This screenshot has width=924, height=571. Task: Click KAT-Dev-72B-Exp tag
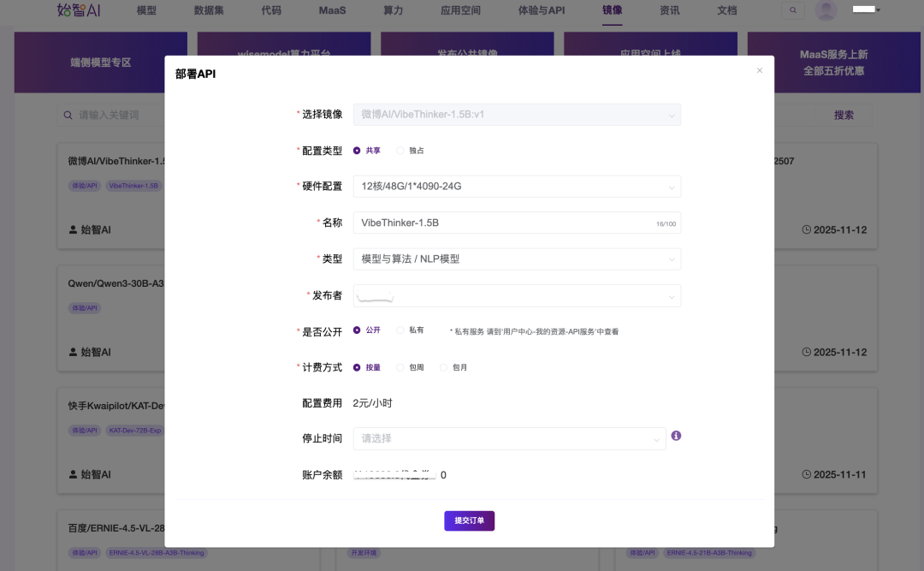[x=135, y=431]
